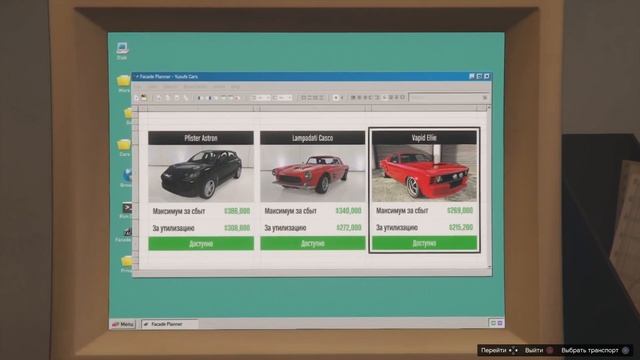Click За утилизацию price for Vapid Ellie
640x360 pixels.
[x=461, y=227]
